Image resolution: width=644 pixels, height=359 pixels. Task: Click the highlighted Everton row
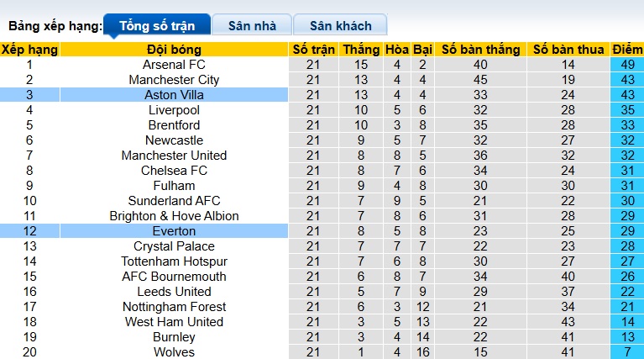click(174, 231)
